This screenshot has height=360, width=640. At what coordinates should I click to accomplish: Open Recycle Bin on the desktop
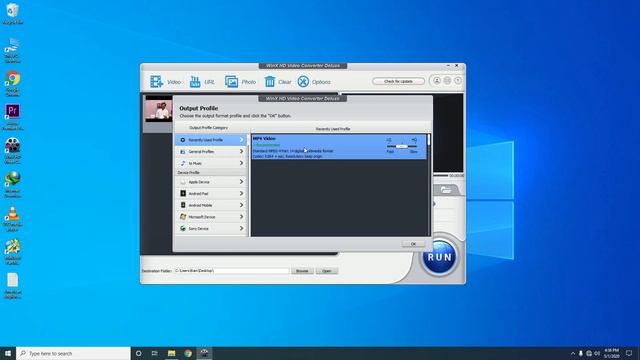(13, 13)
